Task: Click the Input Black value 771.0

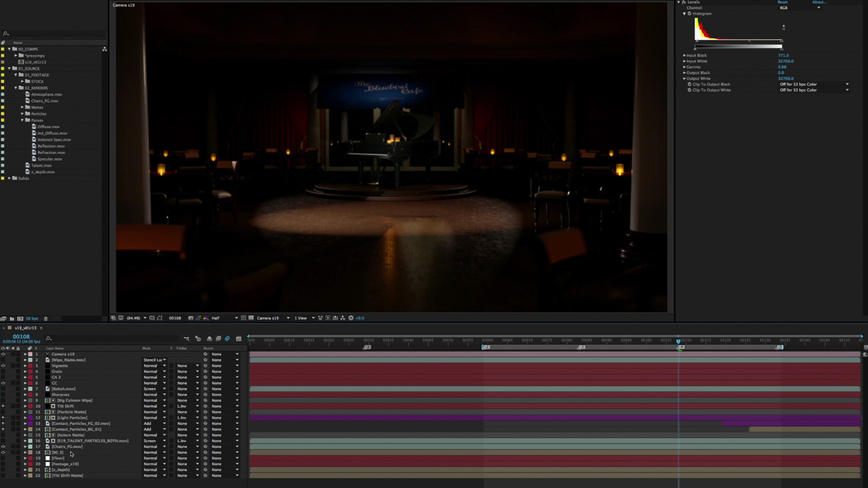Action: 783,56
